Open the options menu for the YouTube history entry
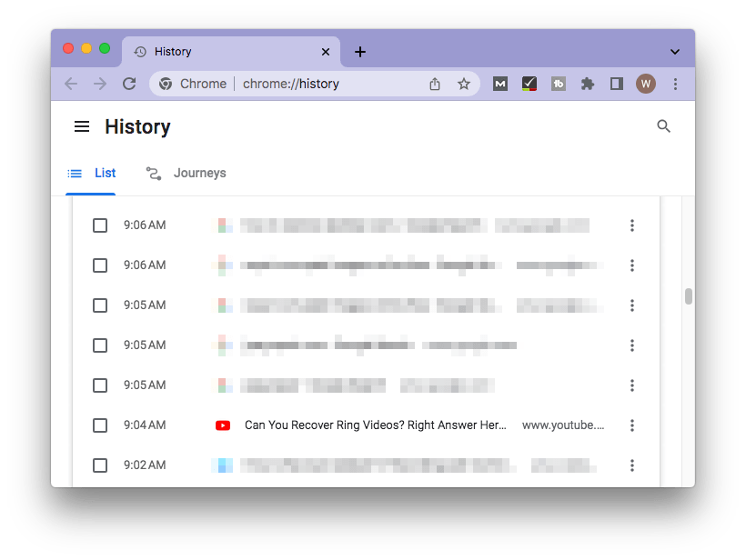 pyautogui.click(x=632, y=425)
